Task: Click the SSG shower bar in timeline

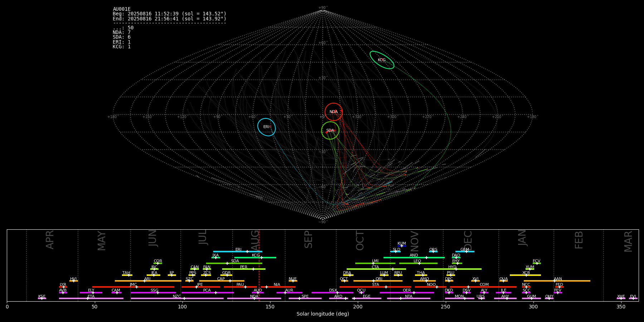Action: tap(153, 293)
